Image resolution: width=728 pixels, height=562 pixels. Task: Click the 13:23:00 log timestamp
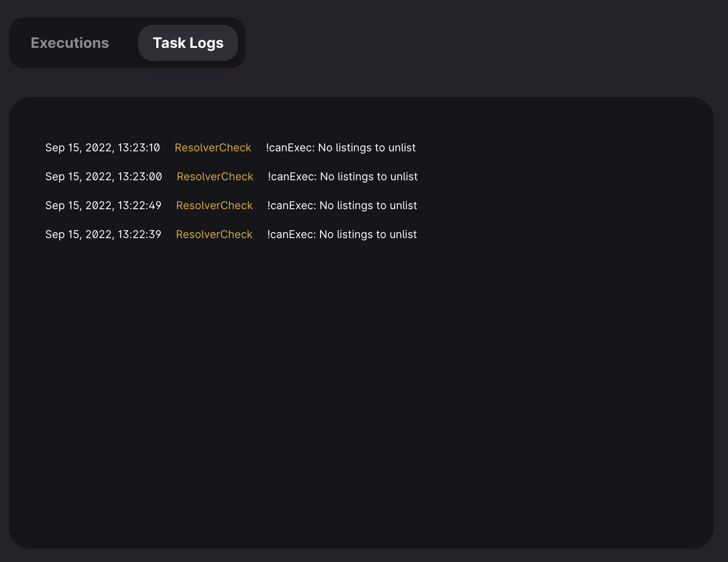click(103, 177)
